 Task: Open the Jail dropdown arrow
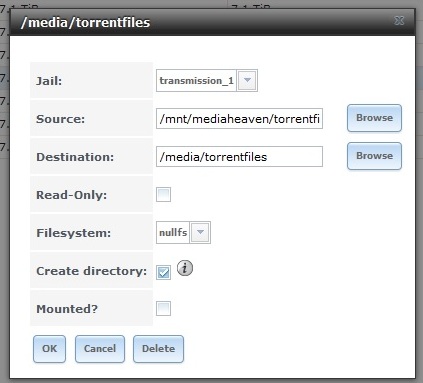tap(247, 80)
